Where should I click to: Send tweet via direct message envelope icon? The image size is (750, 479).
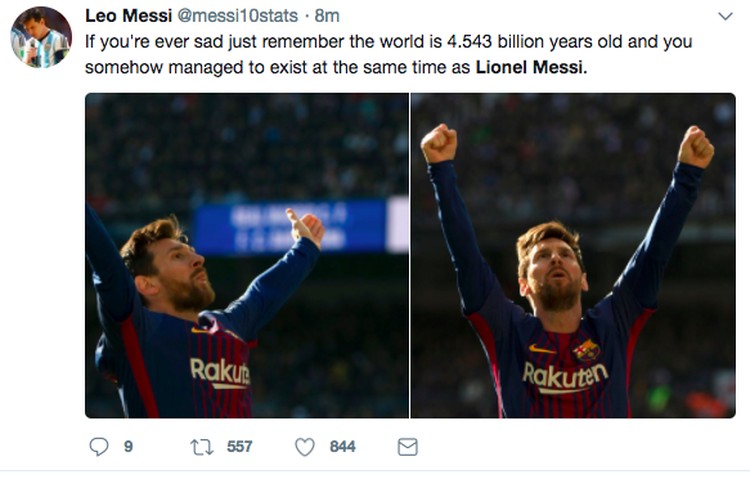(408, 447)
